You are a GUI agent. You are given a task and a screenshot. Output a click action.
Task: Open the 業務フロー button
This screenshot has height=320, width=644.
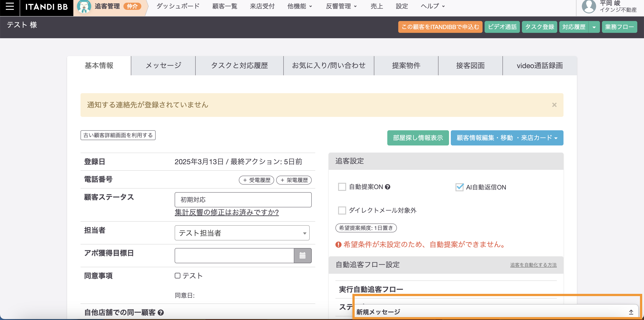click(x=619, y=27)
